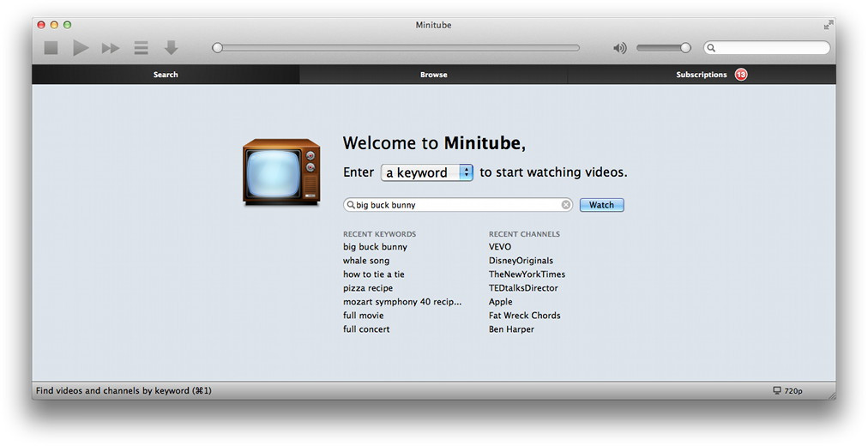Switch to the Search tab

click(166, 74)
